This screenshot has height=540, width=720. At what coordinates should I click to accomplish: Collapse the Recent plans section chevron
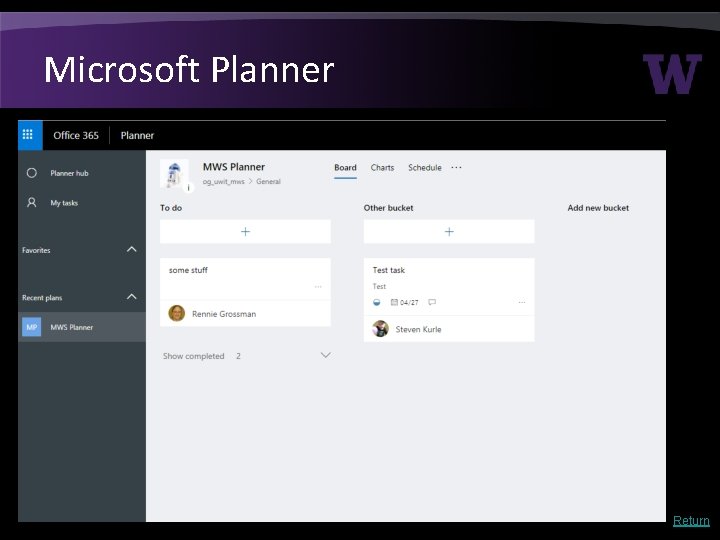point(131,297)
